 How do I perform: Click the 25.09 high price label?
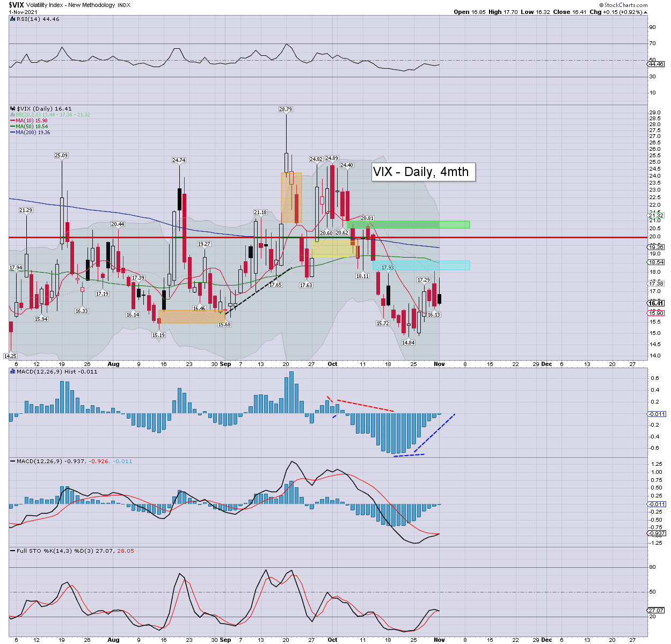click(61, 155)
